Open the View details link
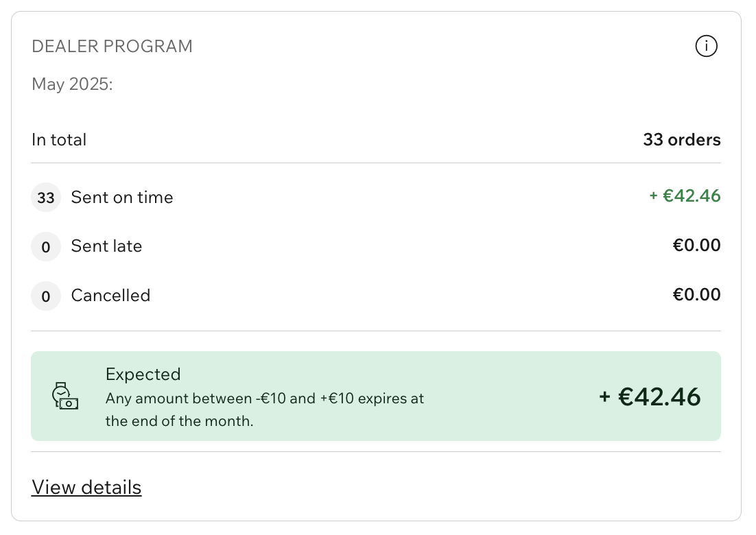This screenshot has height=535, width=756. [86, 487]
